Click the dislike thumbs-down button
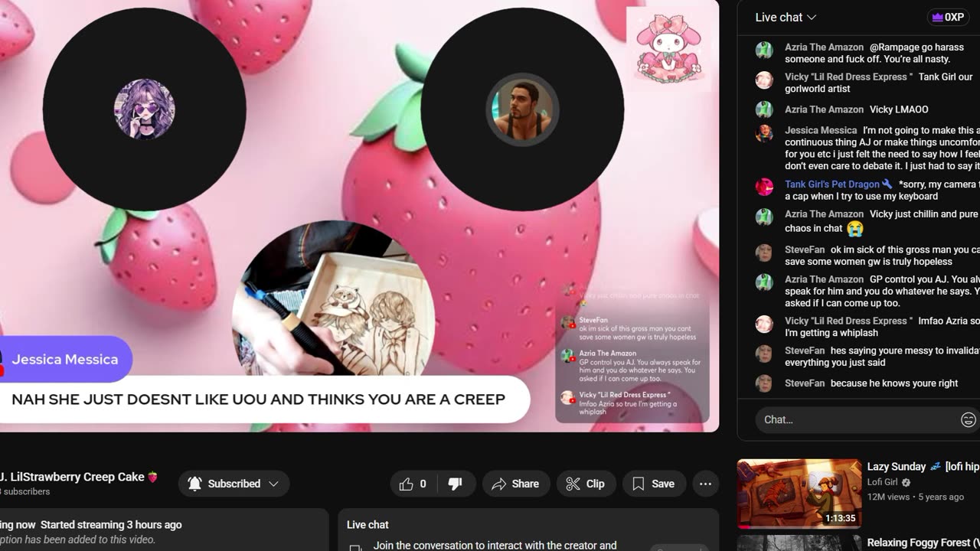This screenshot has height=551, width=980. pos(455,484)
